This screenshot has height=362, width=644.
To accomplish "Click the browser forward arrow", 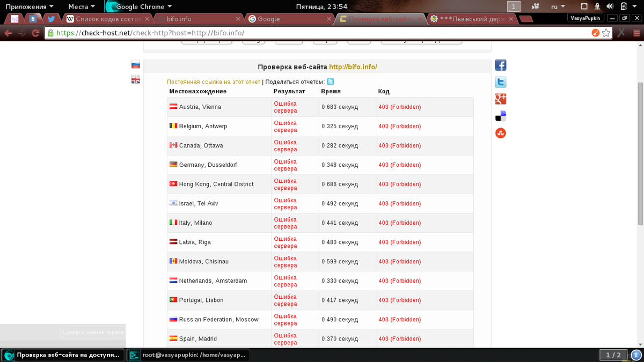I will tap(22, 33).
